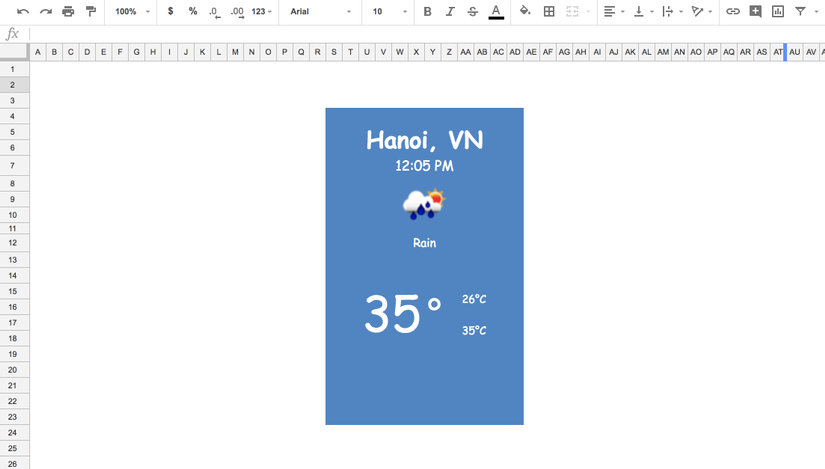The height and width of the screenshot is (469, 825).
Task: Open the text color picker
Action: [x=496, y=12]
